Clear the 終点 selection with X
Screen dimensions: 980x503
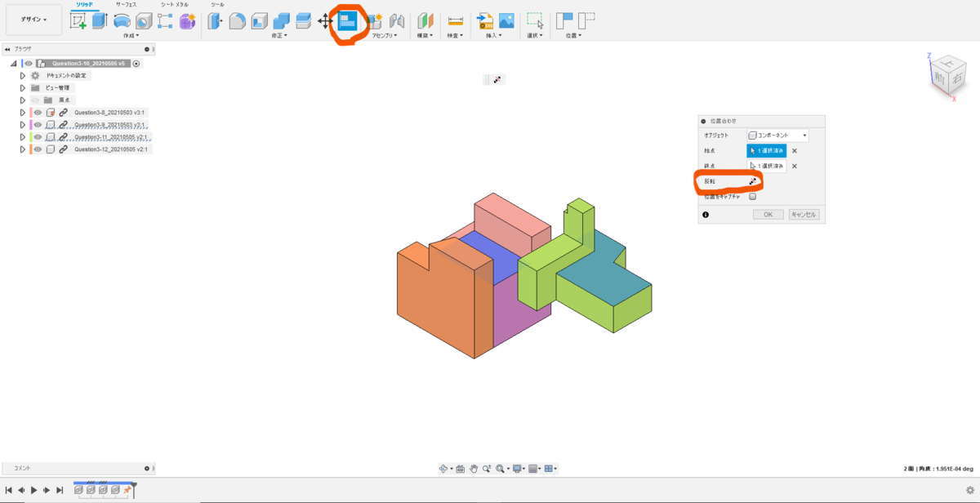point(795,166)
